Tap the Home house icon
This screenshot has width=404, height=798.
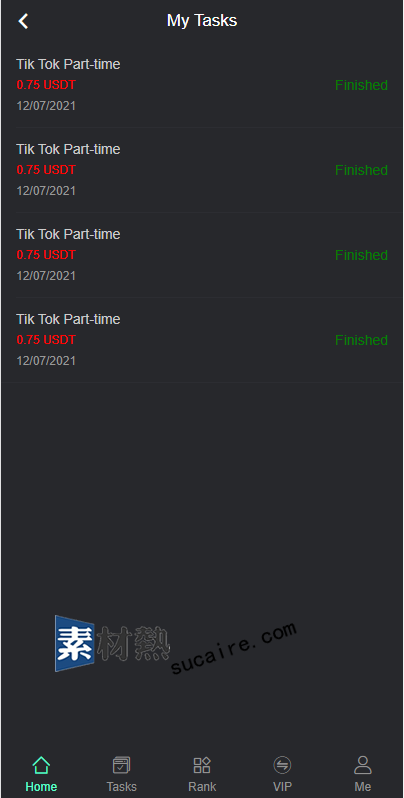click(x=41, y=764)
